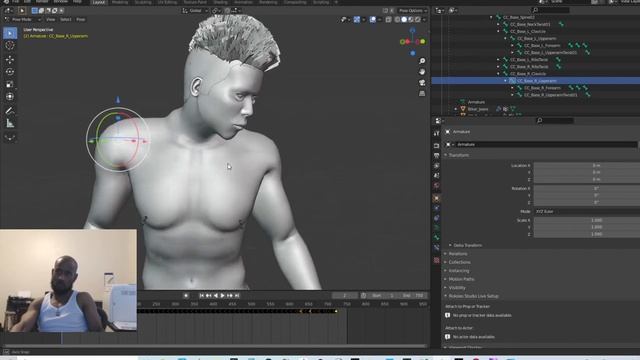The image size is (640, 360).
Task: Toggle viewport overlays
Action: click(373, 19)
